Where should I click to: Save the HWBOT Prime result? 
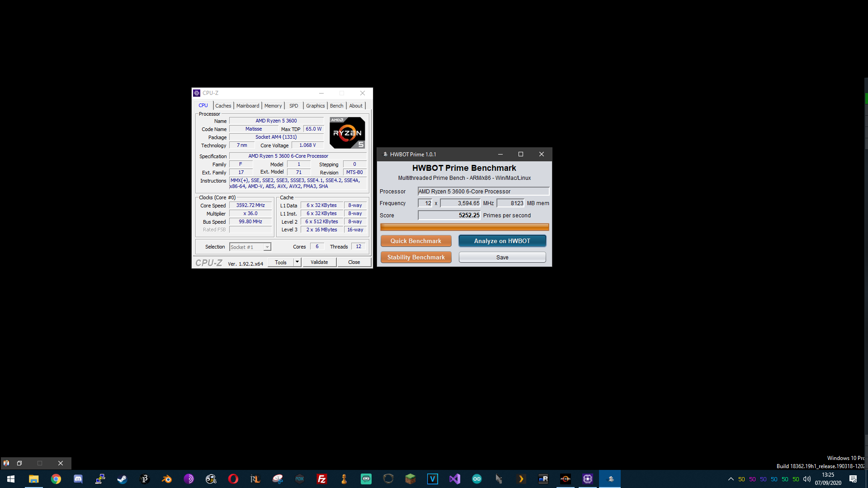tap(502, 257)
